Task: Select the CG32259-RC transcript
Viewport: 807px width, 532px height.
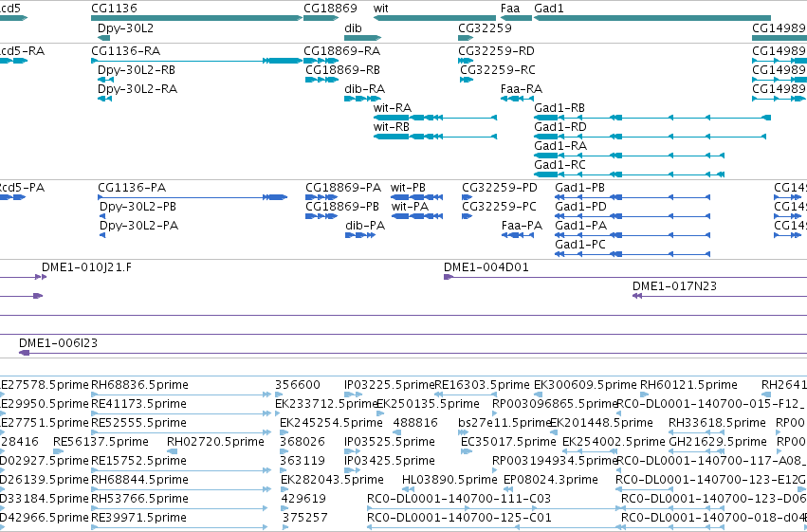Action: point(467,80)
